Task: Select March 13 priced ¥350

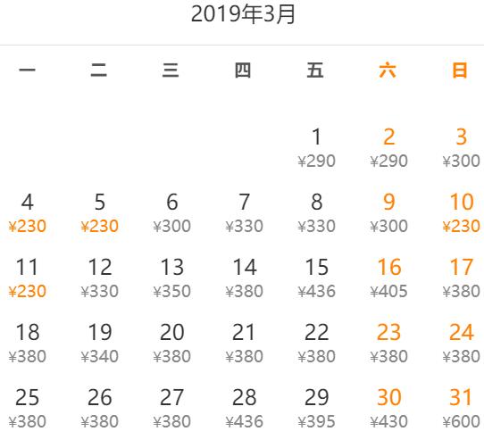Action: [171, 278]
